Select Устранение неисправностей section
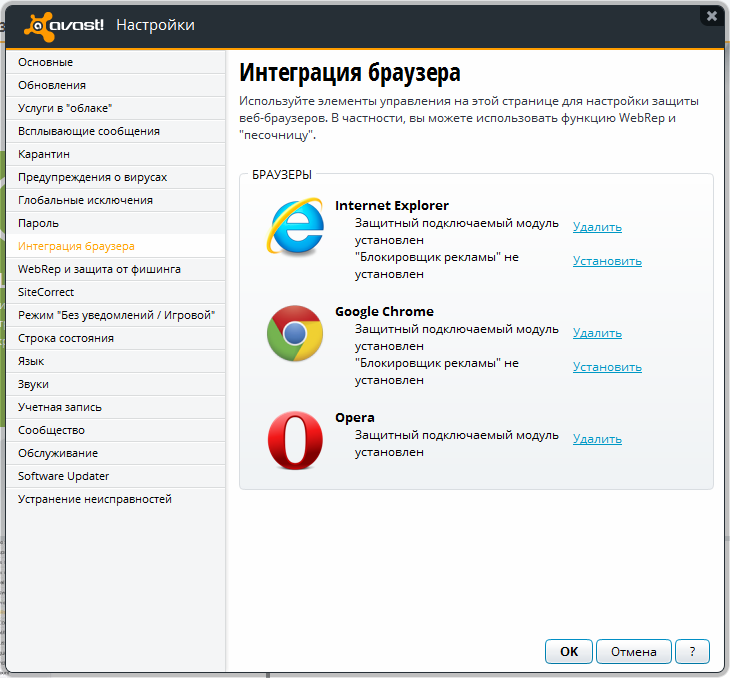The image size is (730, 678). [x=116, y=499]
